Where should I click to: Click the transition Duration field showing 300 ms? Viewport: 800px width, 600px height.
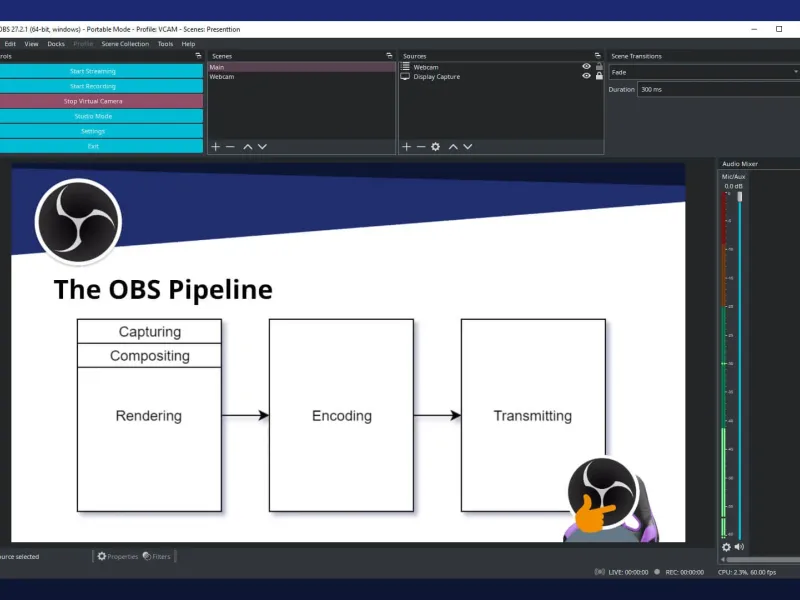pos(718,89)
